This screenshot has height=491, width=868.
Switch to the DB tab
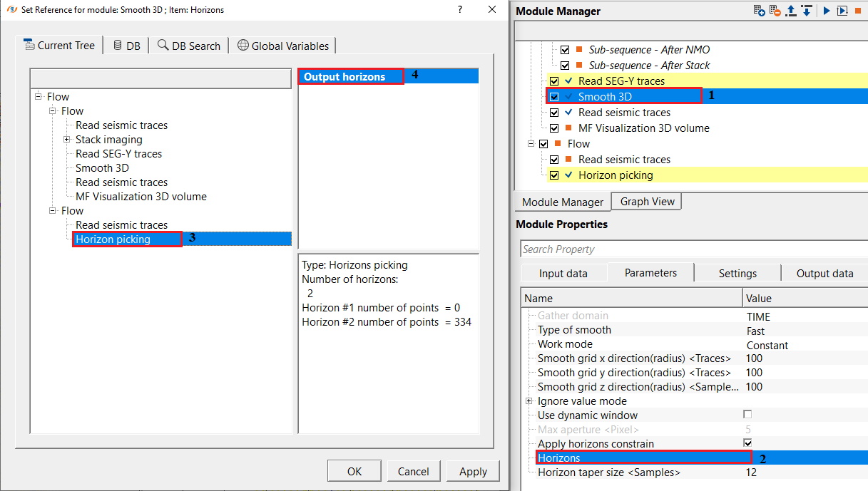click(126, 46)
